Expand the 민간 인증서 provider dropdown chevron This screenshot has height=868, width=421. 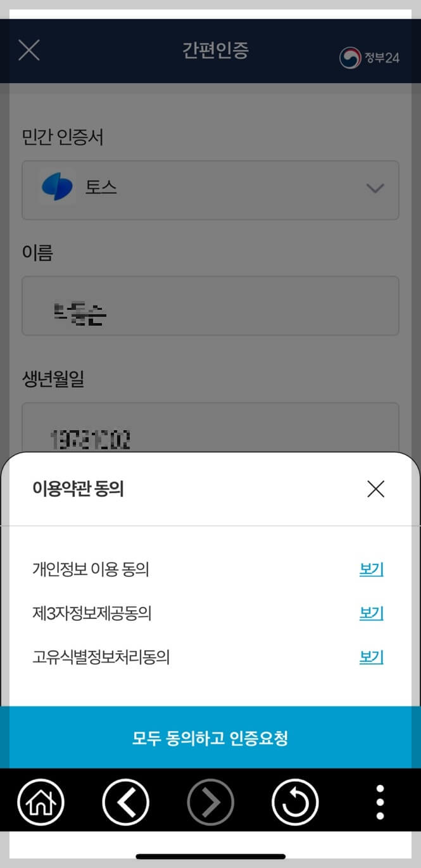tap(375, 189)
